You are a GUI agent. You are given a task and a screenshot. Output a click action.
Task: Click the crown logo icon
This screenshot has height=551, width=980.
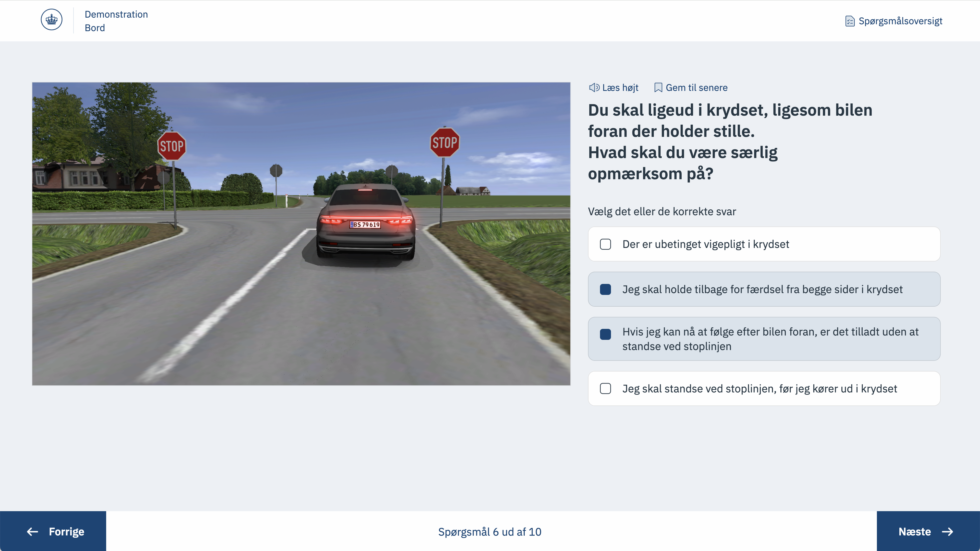click(x=51, y=20)
